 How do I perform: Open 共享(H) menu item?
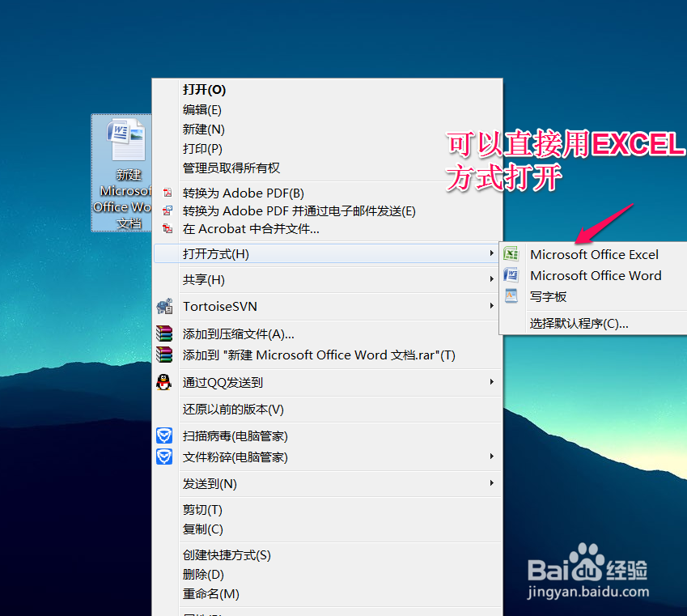click(327, 280)
